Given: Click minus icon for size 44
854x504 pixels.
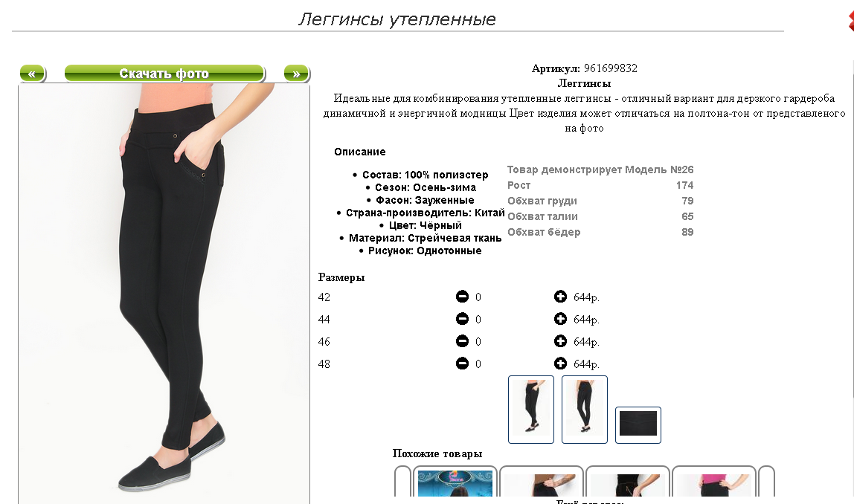Looking at the screenshot, I should pos(462,319).
